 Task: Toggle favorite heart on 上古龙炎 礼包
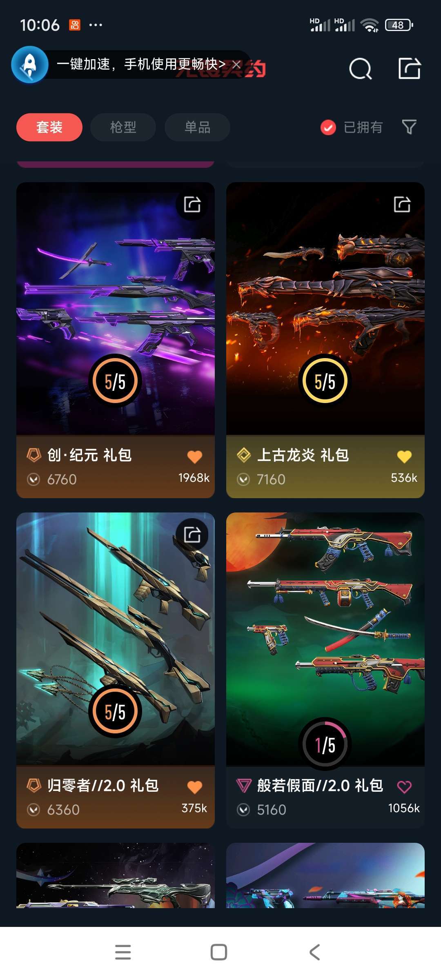(x=404, y=457)
